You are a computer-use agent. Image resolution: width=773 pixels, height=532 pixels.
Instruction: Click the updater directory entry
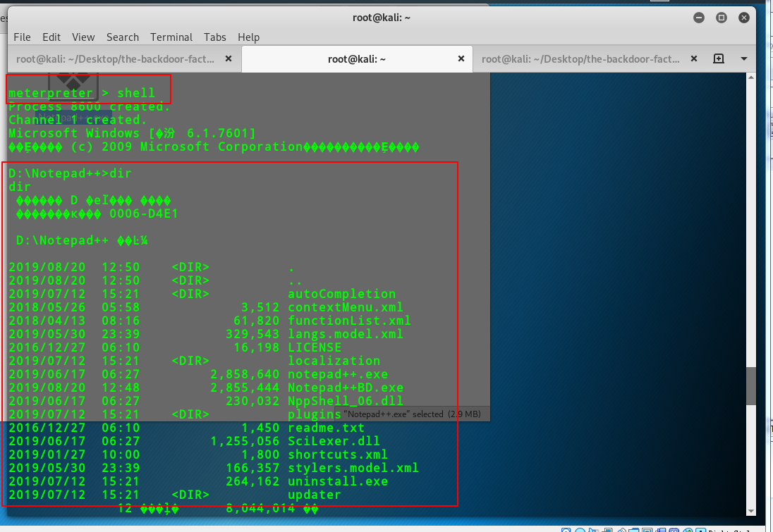[315, 495]
